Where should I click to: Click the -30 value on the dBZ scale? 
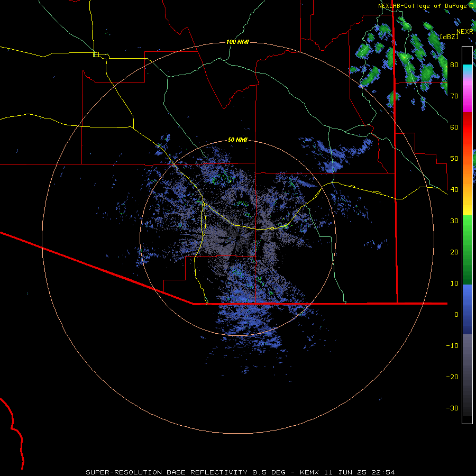point(452,408)
